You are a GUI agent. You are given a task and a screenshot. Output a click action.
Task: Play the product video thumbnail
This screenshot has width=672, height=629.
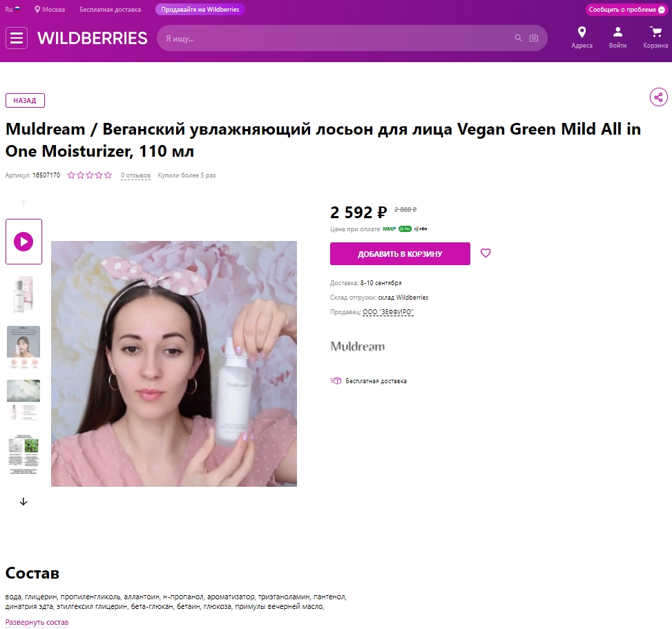tap(23, 242)
